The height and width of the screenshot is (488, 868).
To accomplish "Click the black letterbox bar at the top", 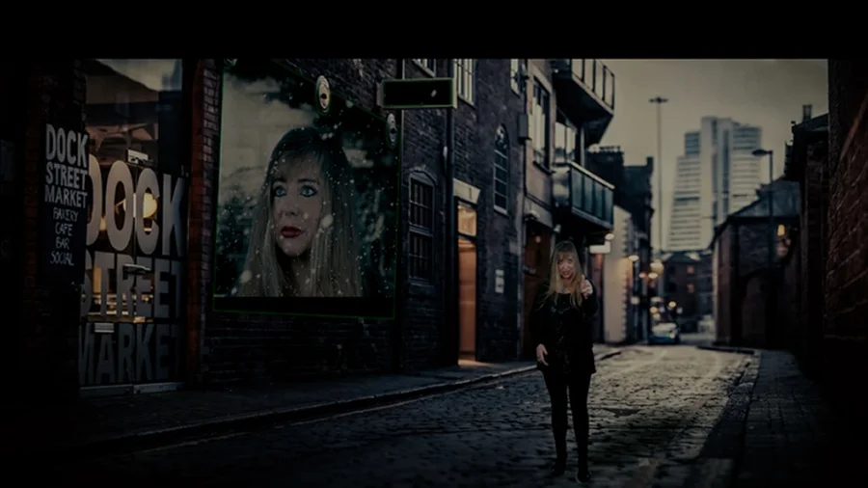I will (434, 27).
